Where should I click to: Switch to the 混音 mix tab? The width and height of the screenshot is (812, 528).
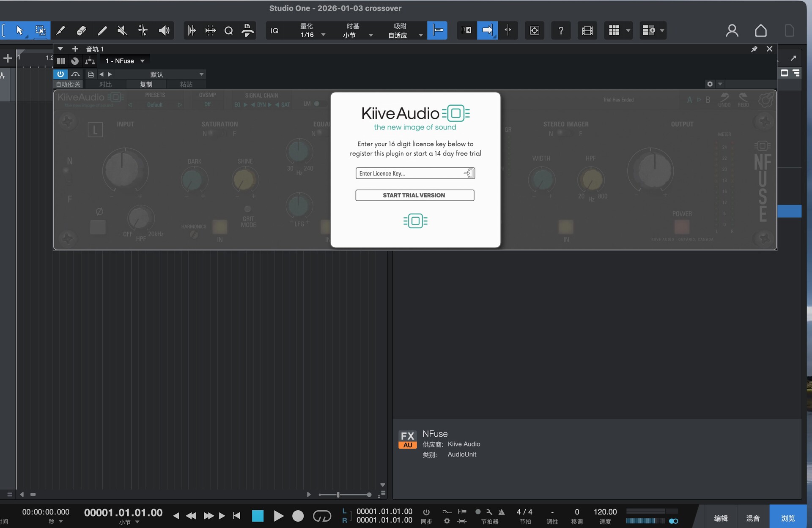coord(753,518)
